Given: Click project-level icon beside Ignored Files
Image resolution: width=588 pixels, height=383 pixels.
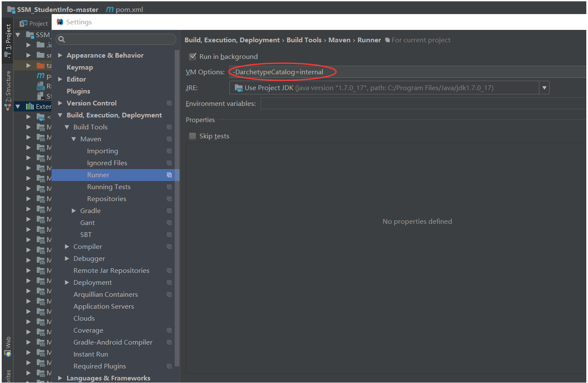Looking at the screenshot, I should [169, 163].
